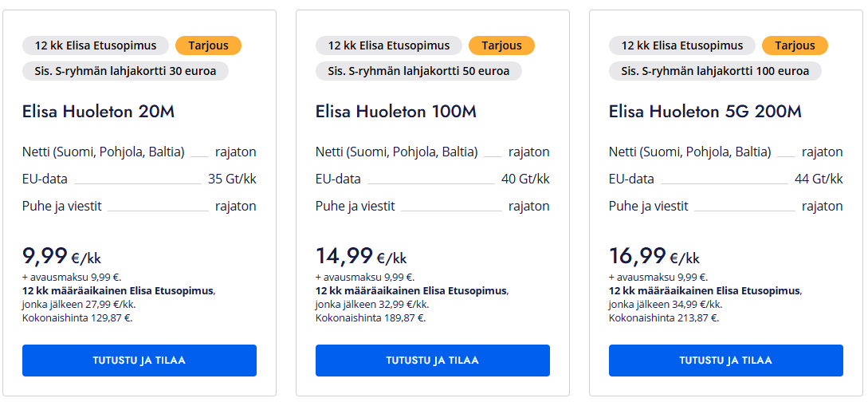Select the 44 Gt/kk EU-data amount

[819, 179]
